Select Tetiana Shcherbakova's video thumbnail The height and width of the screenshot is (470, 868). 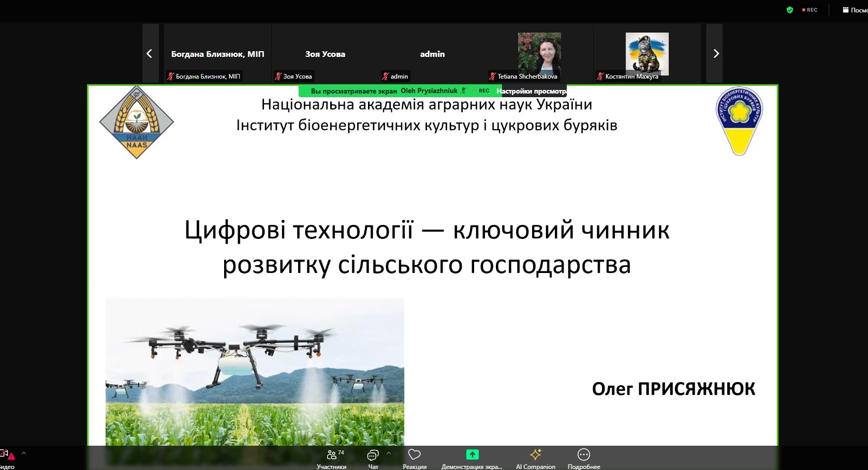click(x=539, y=53)
